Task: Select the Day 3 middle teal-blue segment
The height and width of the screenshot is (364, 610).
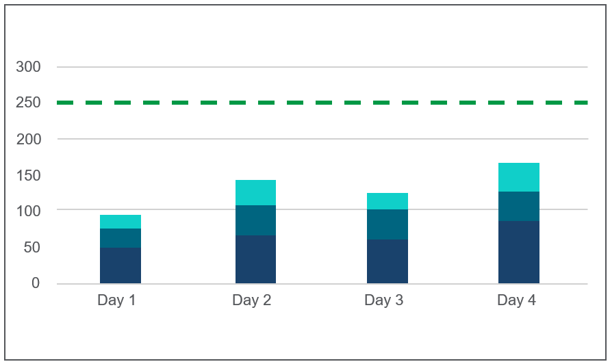Action: coord(387,224)
